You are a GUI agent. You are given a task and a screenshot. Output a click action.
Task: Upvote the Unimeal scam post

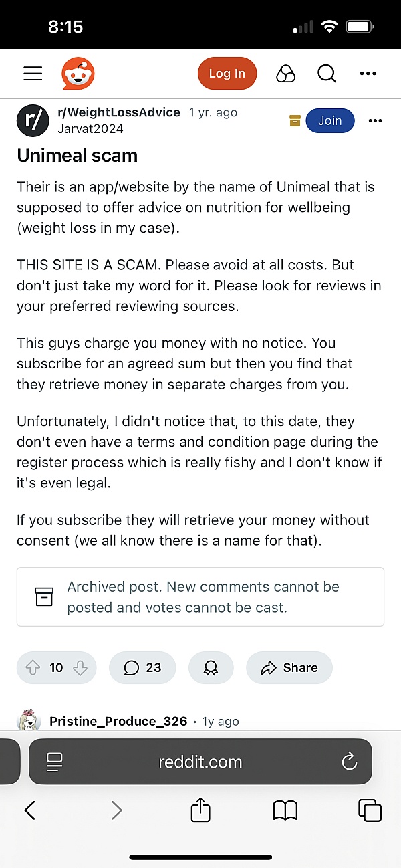click(33, 667)
